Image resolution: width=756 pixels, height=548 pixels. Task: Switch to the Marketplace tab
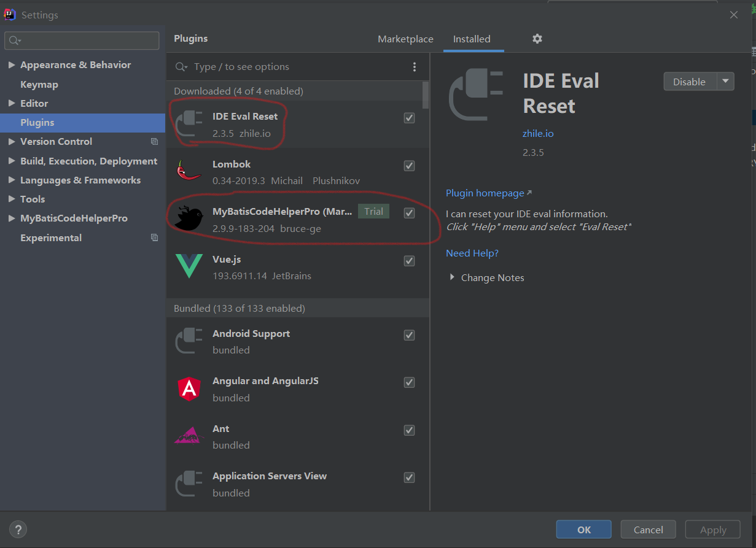coord(405,39)
